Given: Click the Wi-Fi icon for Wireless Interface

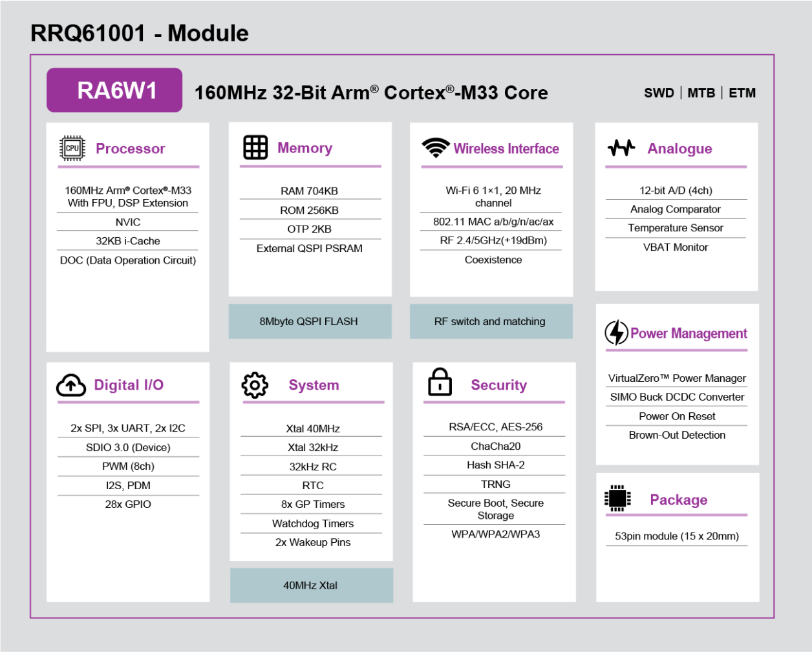Looking at the screenshot, I should (434, 147).
